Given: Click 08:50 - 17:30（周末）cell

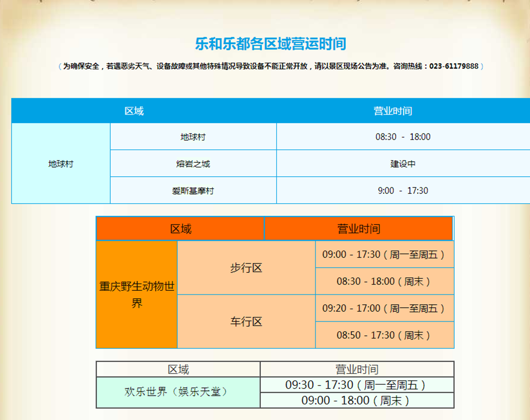Looking at the screenshot, I should [385, 335].
